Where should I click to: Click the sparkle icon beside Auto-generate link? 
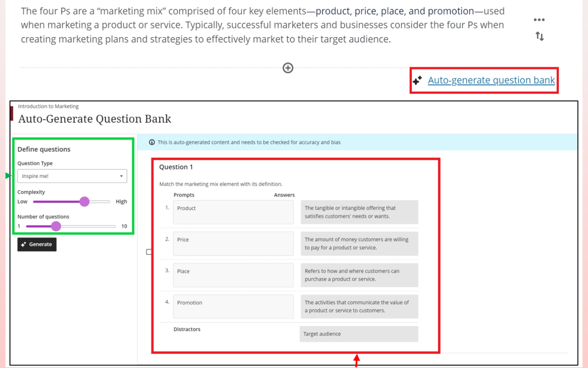[x=417, y=80]
